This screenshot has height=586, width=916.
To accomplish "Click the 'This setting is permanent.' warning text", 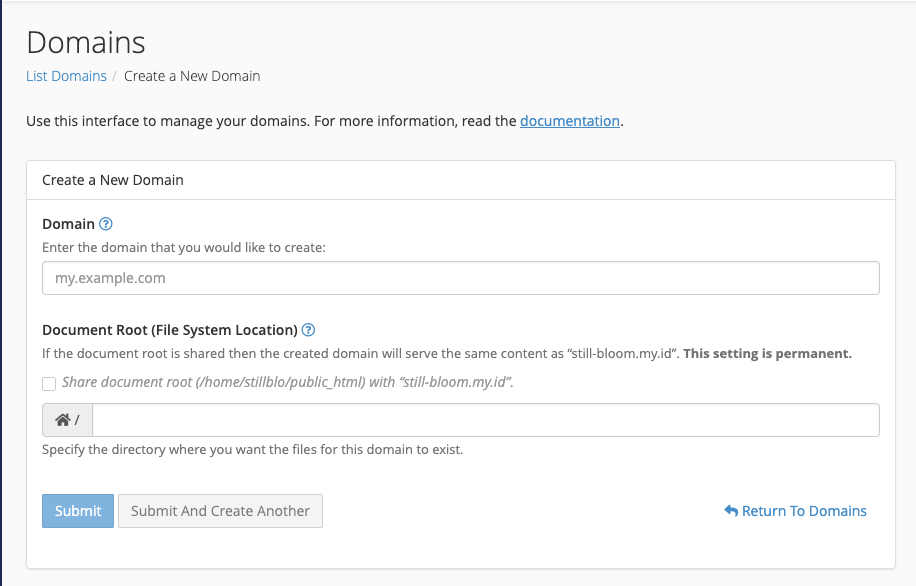I will [x=767, y=353].
